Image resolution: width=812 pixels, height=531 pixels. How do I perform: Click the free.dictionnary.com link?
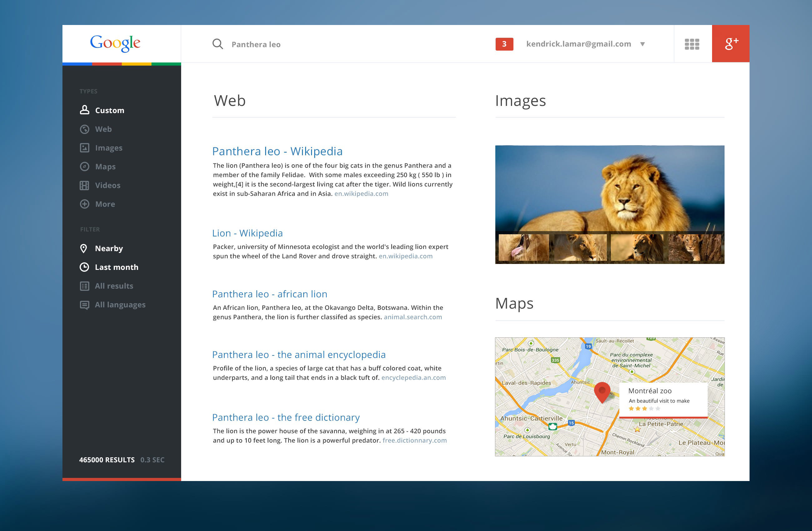click(414, 440)
